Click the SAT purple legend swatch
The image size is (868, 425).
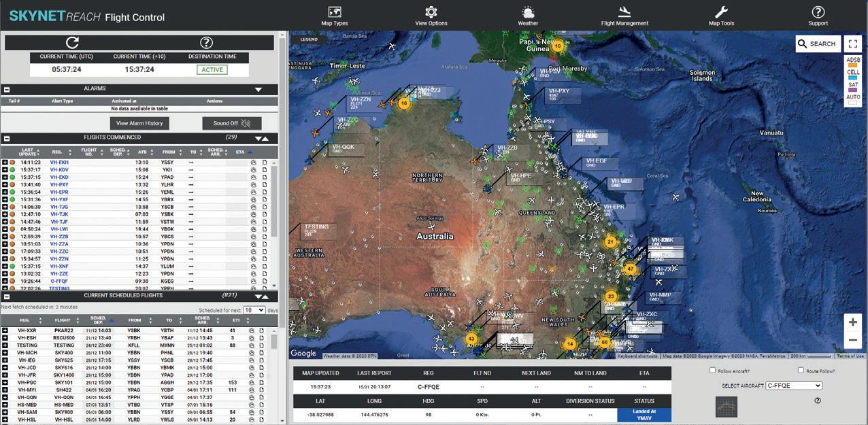point(853,90)
